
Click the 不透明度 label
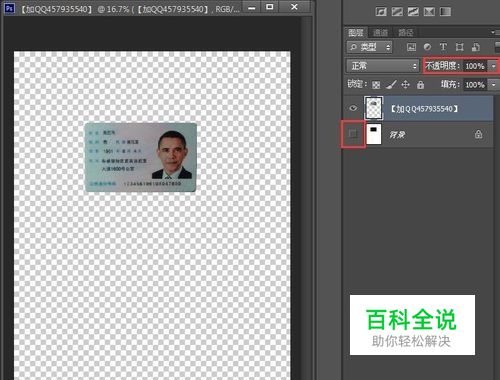[443, 66]
